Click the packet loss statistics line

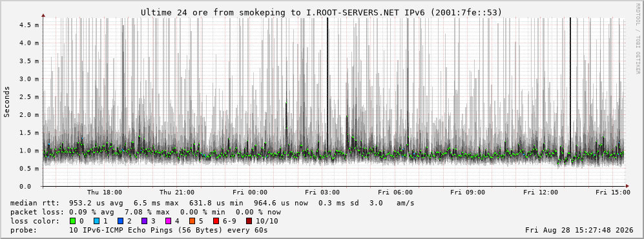point(145,213)
